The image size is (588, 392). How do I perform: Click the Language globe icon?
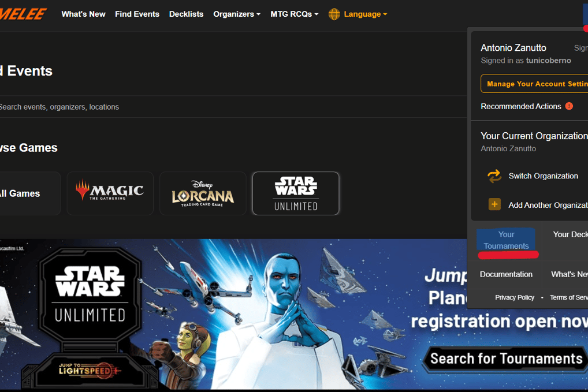coord(334,14)
